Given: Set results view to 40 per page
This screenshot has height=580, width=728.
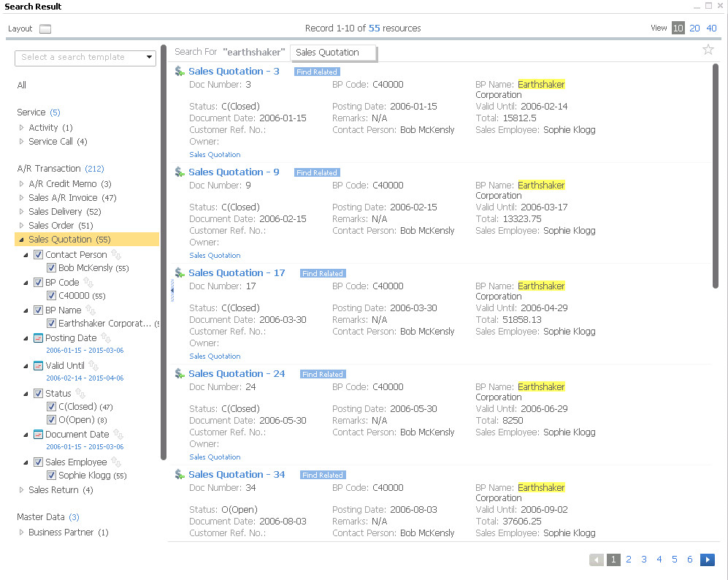Looking at the screenshot, I should (711, 28).
